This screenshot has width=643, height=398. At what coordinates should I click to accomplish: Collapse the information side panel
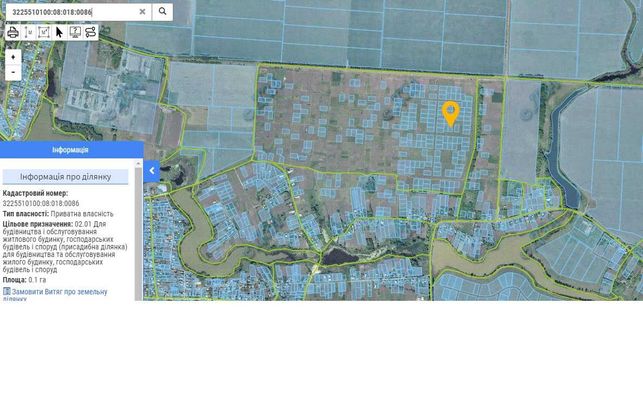(x=151, y=171)
